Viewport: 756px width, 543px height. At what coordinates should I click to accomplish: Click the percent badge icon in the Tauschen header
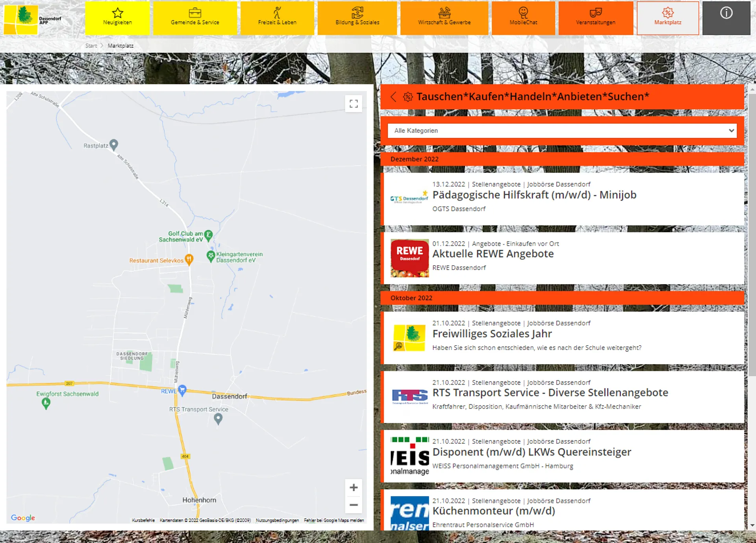click(x=408, y=97)
